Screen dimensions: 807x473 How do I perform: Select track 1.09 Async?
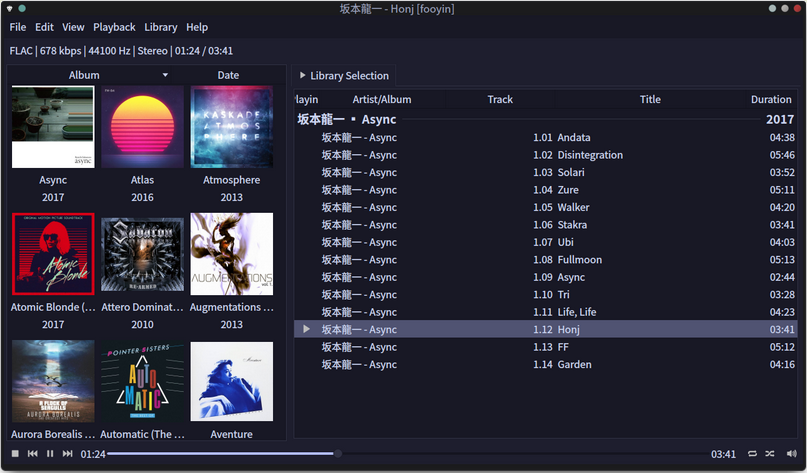pos(546,277)
